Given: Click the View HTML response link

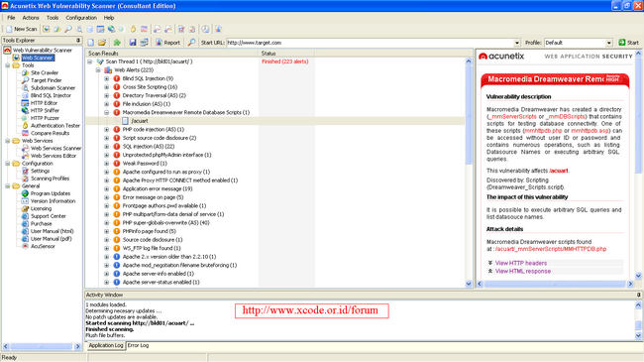Looking at the screenshot, I should coord(523,271).
